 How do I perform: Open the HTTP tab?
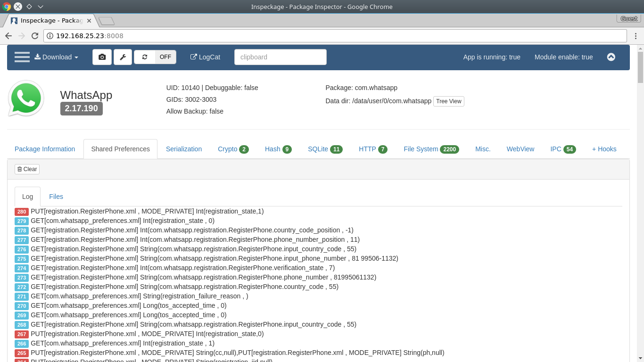click(373, 149)
